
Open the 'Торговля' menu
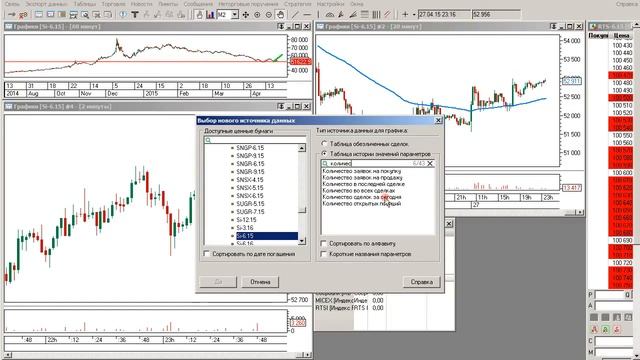(113, 4)
